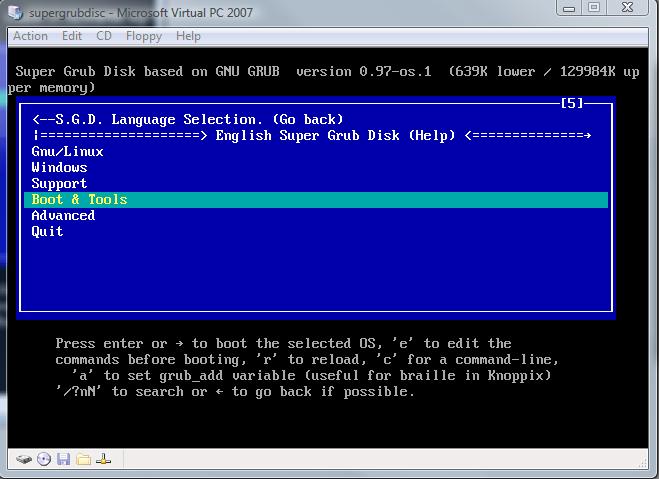
Task: Click the CD drive status icon
Action: 44,459
